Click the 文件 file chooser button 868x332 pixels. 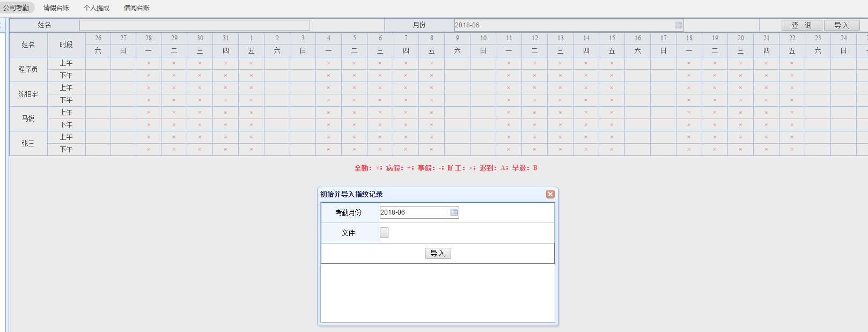(384, 233)
